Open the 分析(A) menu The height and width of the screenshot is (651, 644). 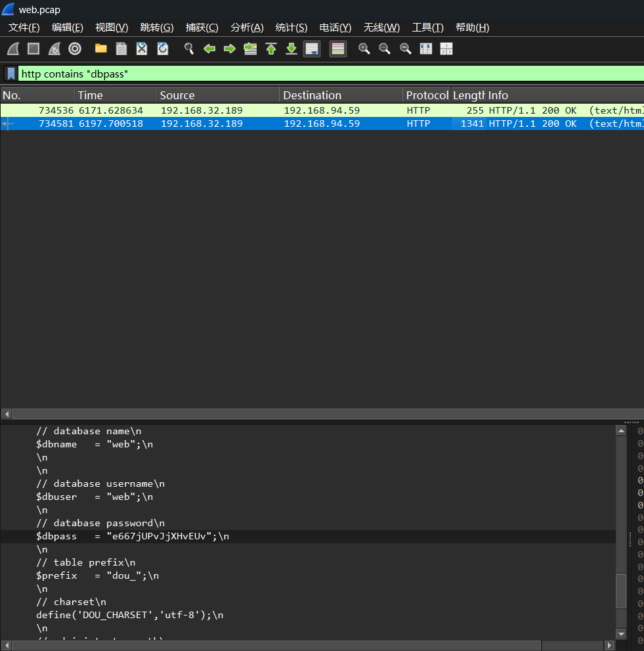[247, 28]
